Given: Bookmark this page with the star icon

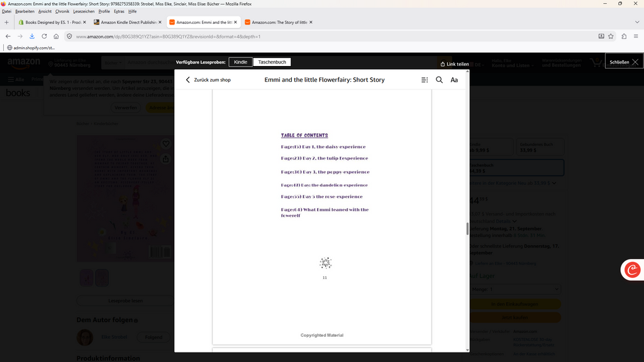Looking at the screenshot, I should (x=611, y=36).
